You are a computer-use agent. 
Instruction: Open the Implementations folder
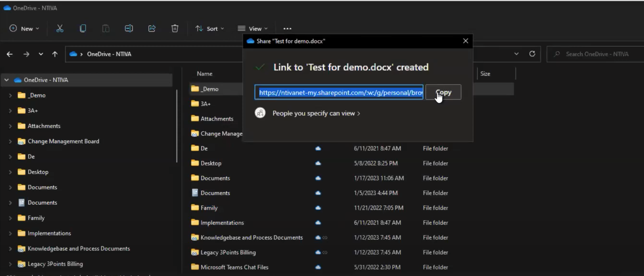[222, 222]
